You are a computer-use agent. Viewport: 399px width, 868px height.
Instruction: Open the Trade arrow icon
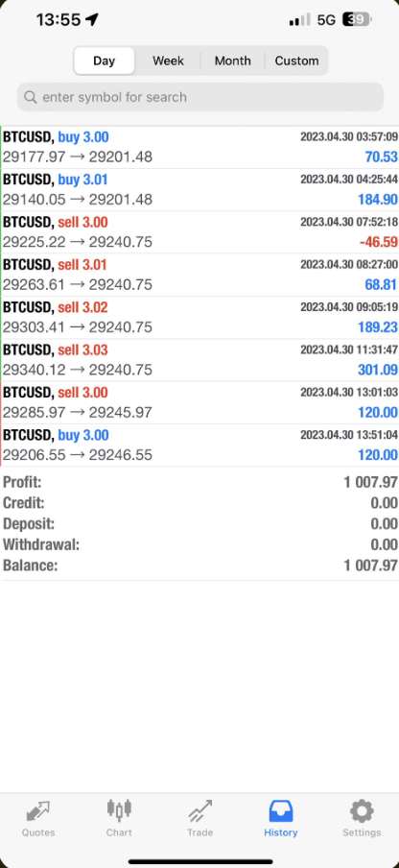coord(199,811)
